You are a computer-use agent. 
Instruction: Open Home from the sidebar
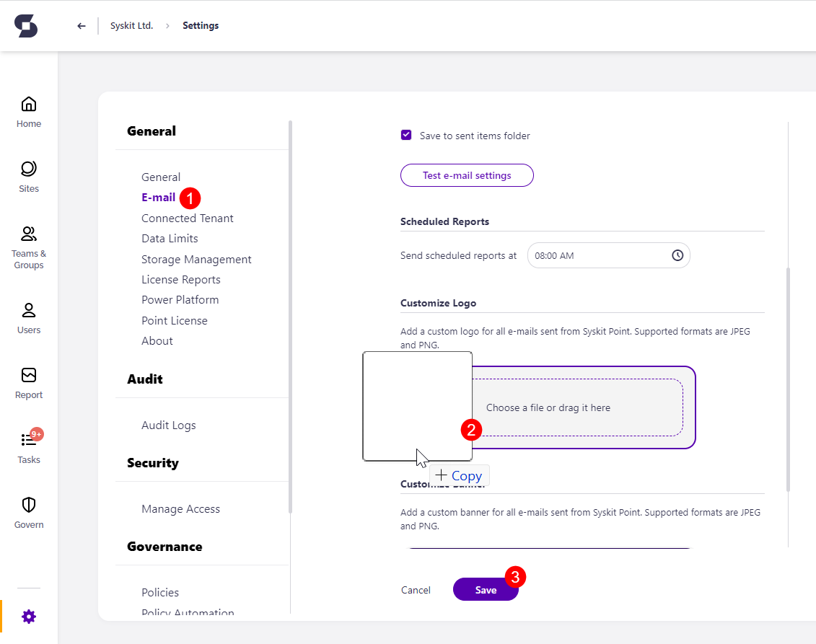click(x=29, y=112)
